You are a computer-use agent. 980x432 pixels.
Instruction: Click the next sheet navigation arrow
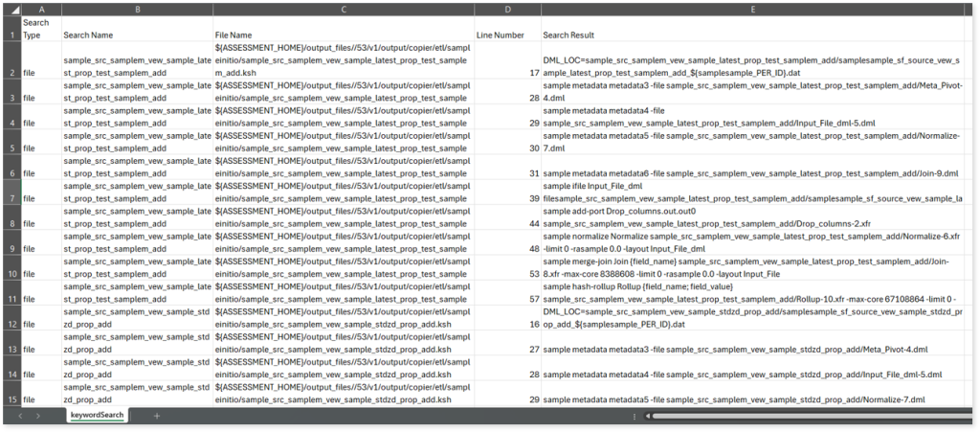(x=37, y=416)
